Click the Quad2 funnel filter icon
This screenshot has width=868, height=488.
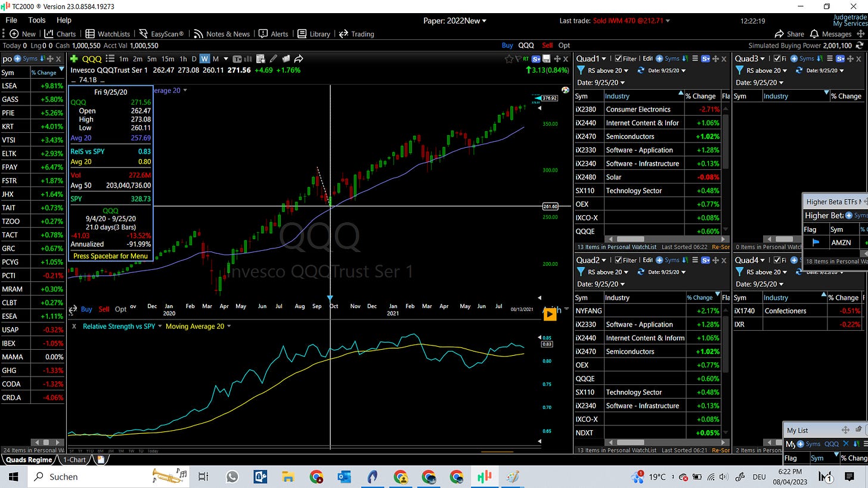point(581,272)
